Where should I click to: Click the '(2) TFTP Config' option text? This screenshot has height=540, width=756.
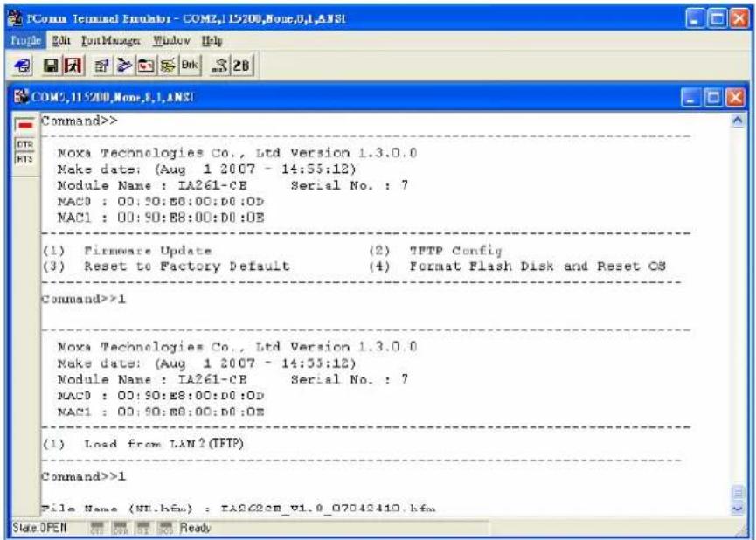tap(435, 251)
